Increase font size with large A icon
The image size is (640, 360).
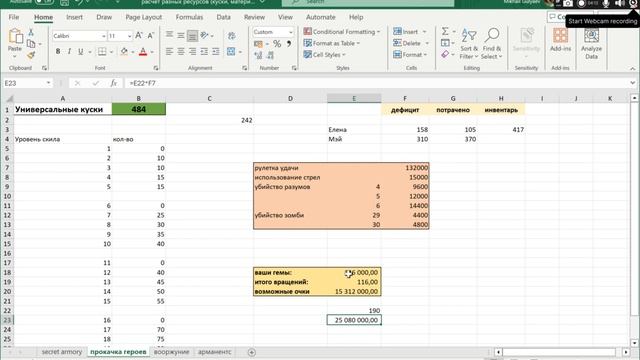139,36
